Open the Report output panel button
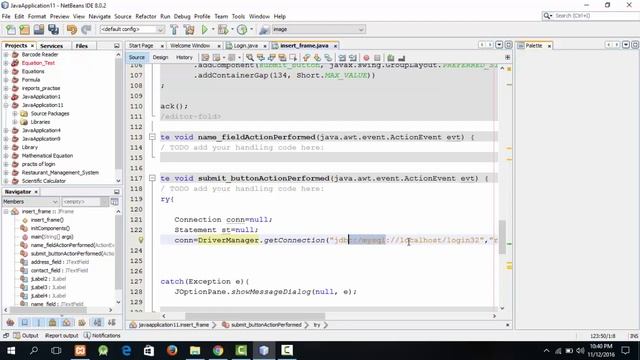This screenshot has height=360, width=640. [x=61, y=336]
